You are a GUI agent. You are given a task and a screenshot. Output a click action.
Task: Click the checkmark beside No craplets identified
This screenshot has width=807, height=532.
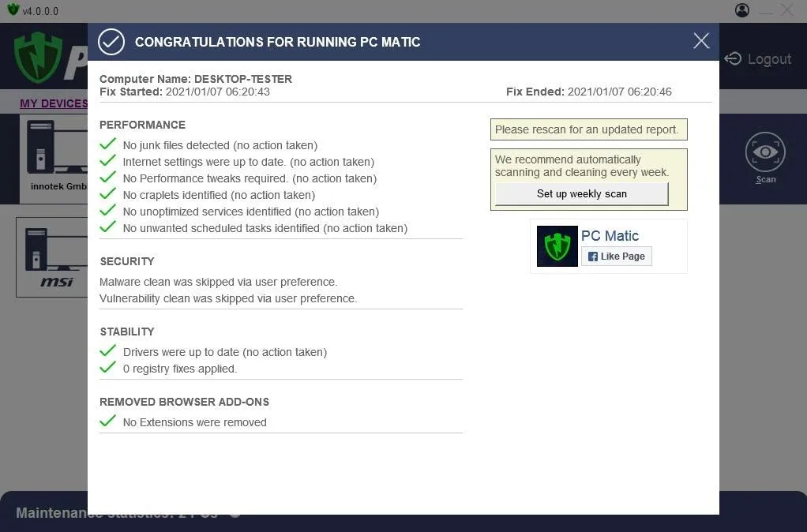pos(107,194)
